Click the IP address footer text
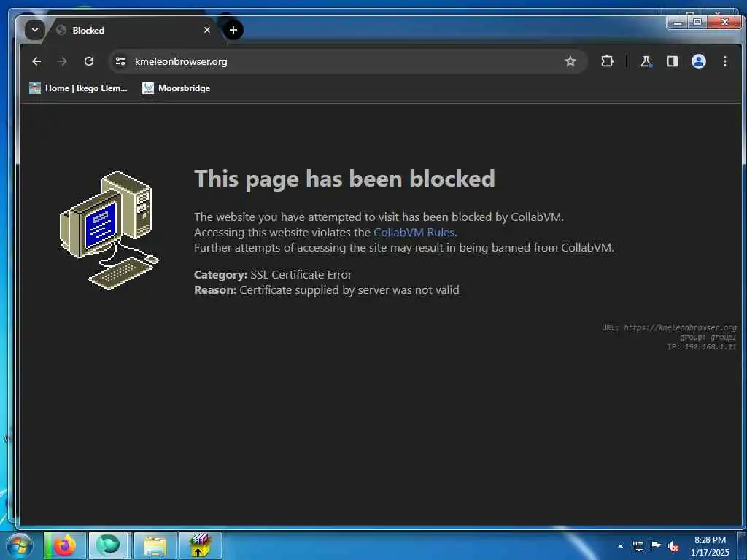This screenshot has width=747, height=560. click(x=701, y=346)
